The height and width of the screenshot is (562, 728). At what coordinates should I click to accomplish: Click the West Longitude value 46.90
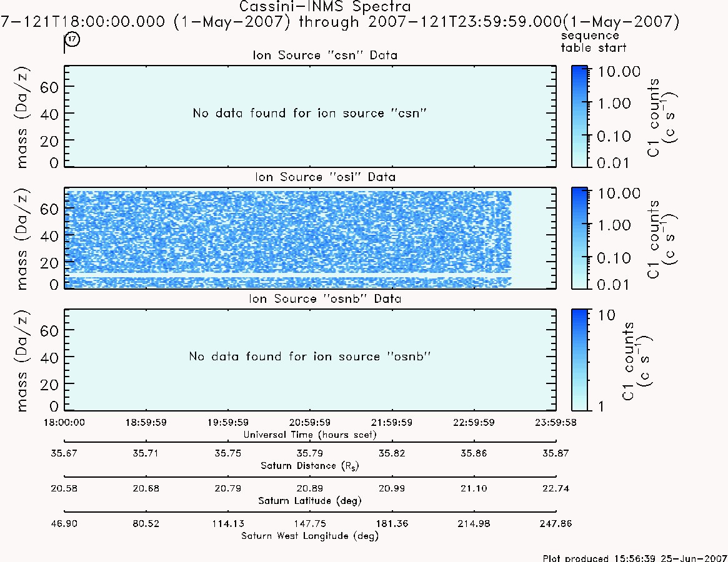(x=64, y=523)
